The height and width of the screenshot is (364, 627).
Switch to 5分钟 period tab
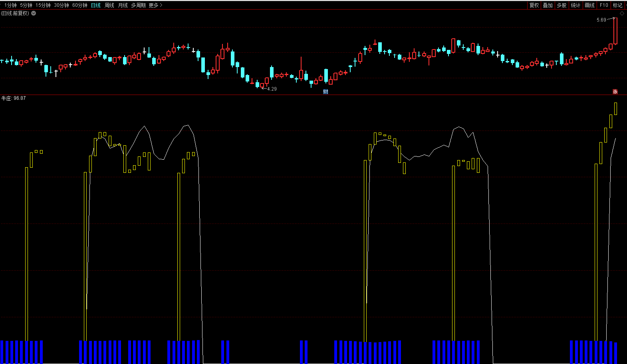[x=26, y=5]
